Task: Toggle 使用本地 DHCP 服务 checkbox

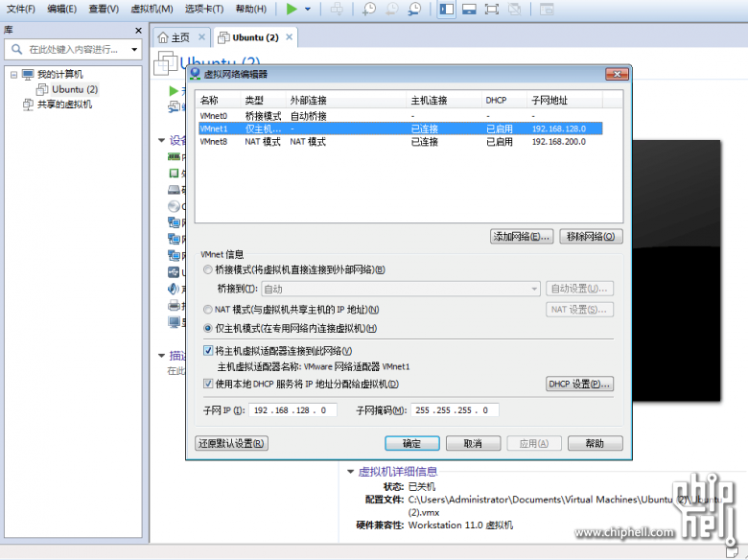Action: [x=208, y=384]
